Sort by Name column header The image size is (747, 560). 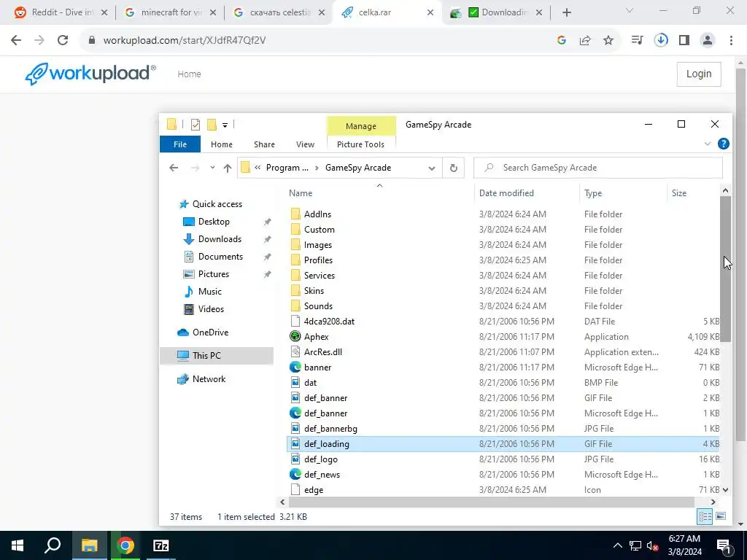(x=301, y=192)
